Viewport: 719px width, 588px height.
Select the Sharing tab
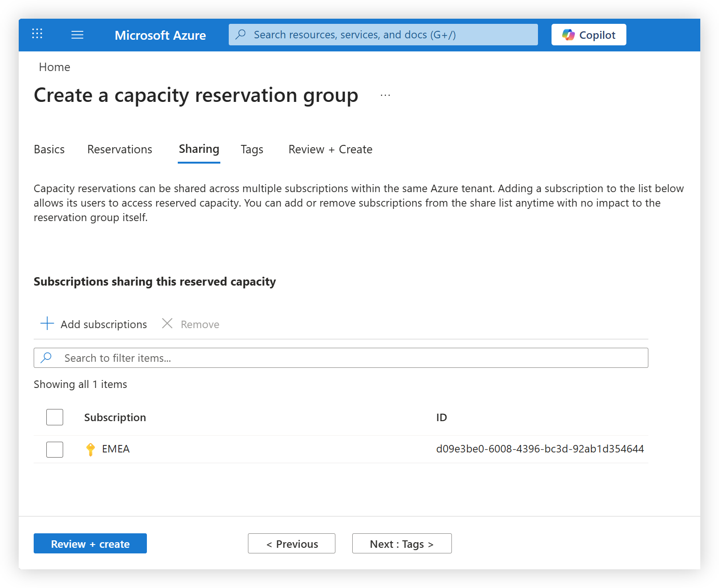coord(199,149)
